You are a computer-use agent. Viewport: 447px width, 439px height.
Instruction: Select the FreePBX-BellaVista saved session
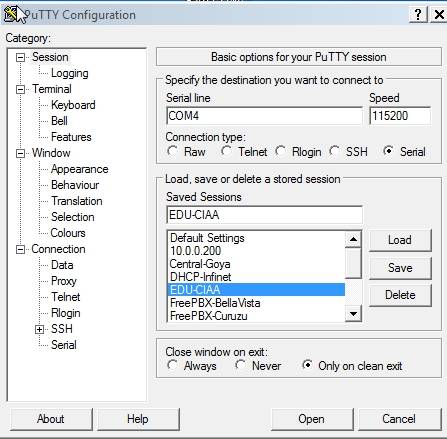(256, 303)
